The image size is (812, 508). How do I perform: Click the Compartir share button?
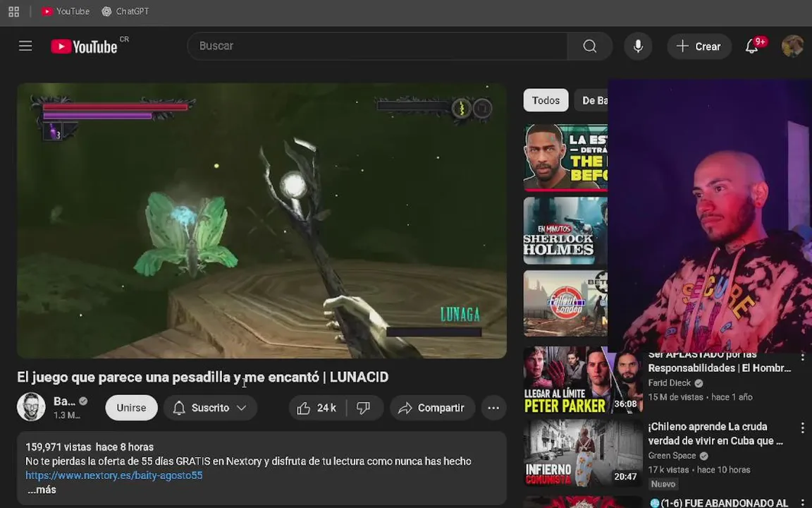(x=432, y=408)
